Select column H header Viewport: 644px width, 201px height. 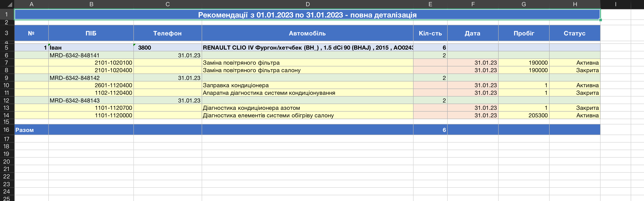[575, 4]
